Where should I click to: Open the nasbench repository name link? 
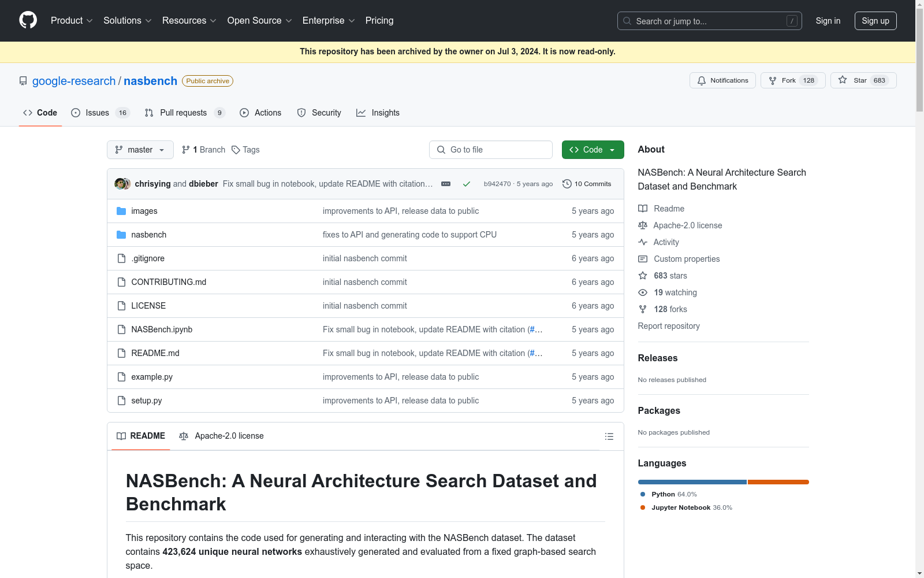click(x=151, y=81)
